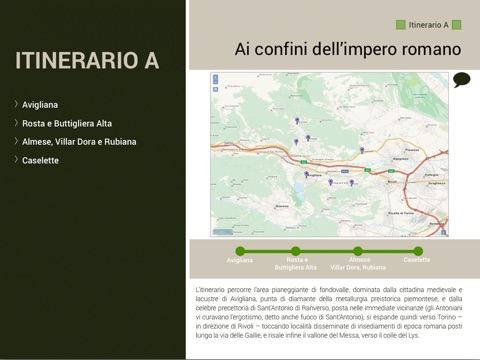
Task: Click the itinerary description paragraph
Action: click(329, 312)
